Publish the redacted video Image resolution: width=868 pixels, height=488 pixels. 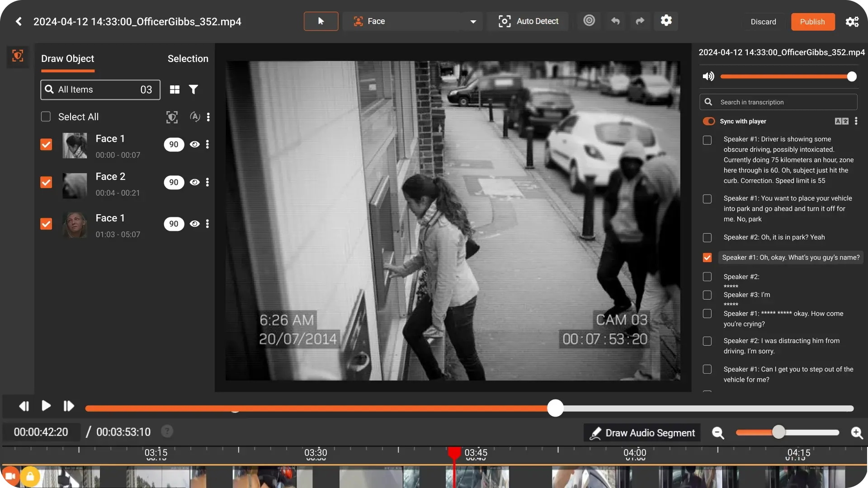coord(812,22)
